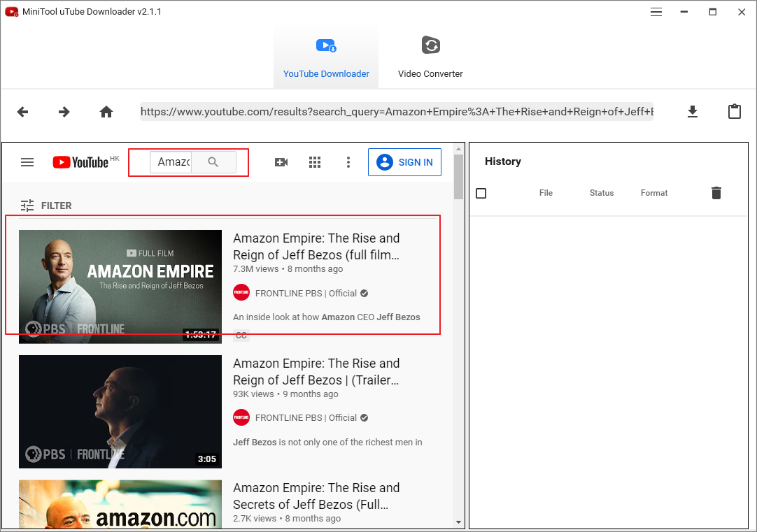Click scrollbar down arrow in browser pane

(x=458, y=522)
